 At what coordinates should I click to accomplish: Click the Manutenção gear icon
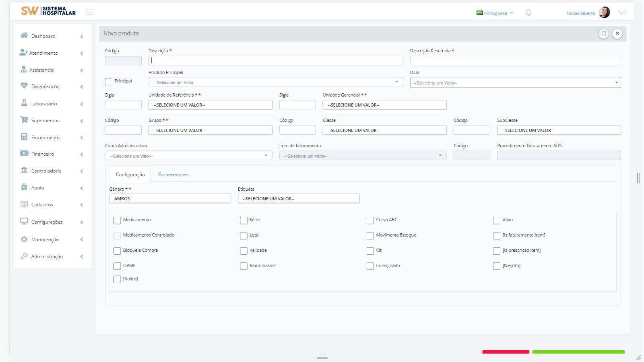pyautogui.click(x=24, y=239)
